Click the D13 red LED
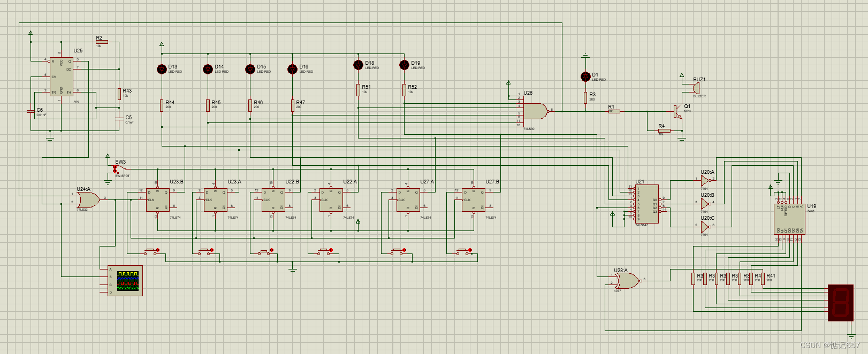The image size is (868, 354). coord(162,68)
